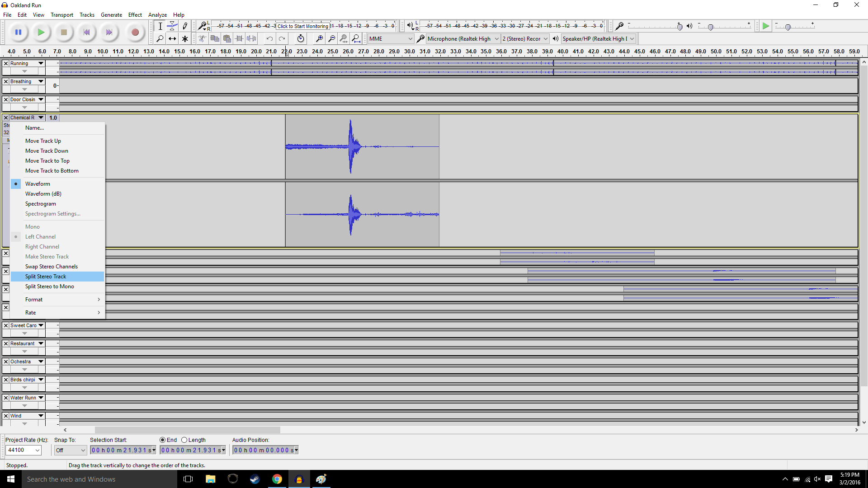868x488 pixels.
Task: Select the Length radio button
Action: [x=184, y=440]
